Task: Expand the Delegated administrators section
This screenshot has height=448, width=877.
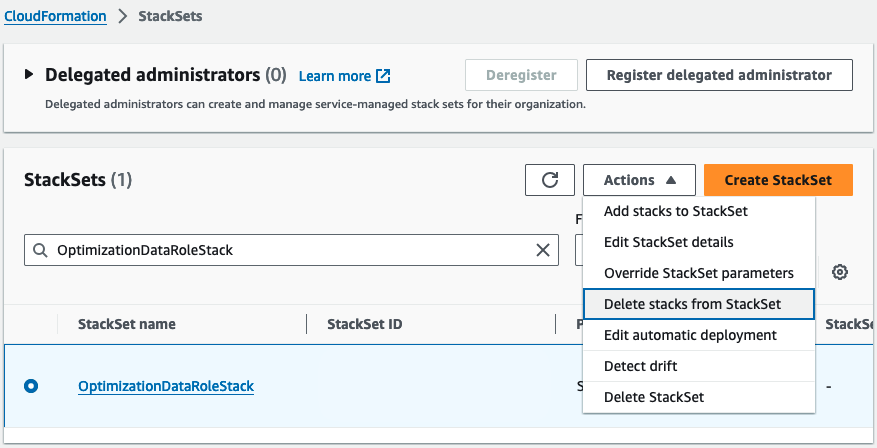Action: 29,74
